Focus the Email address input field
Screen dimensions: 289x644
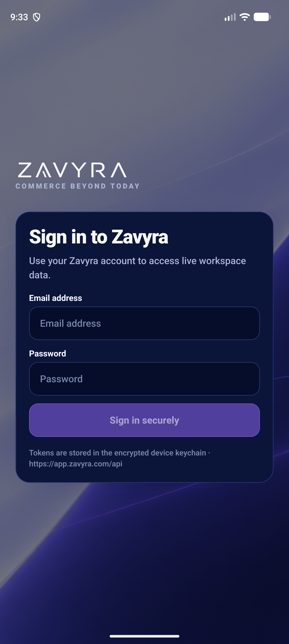point(144,323)
